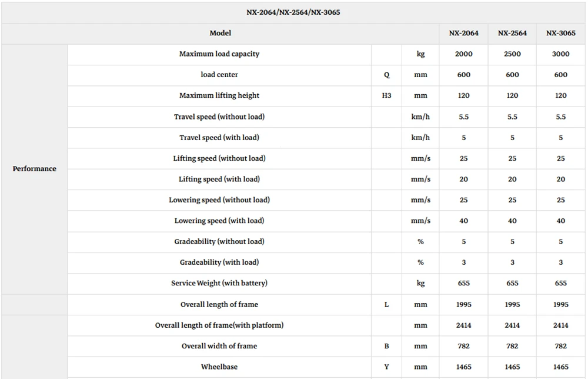
Task: Click the NX-3065 column header
Action: pos(560,33)
